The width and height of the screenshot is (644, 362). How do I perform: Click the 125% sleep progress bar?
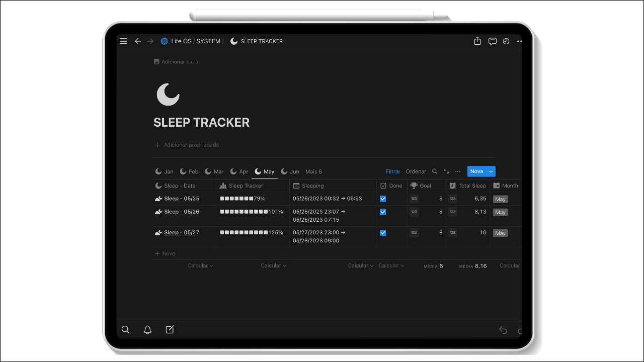(252, 233)
